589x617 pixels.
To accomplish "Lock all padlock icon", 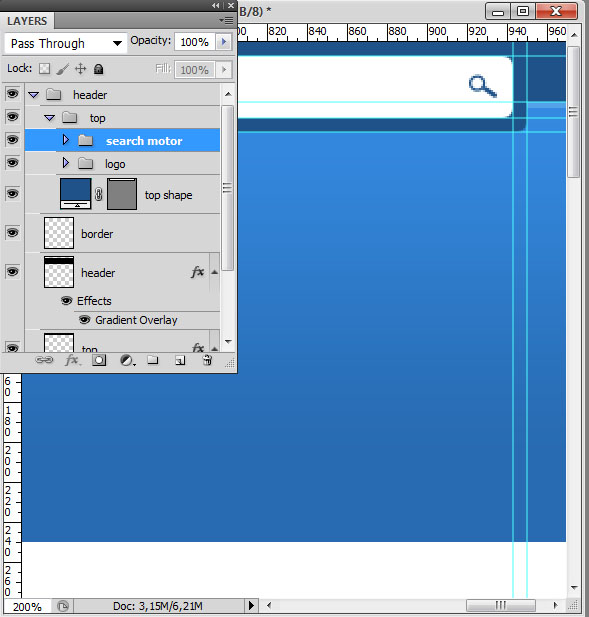I will [98, 69].
